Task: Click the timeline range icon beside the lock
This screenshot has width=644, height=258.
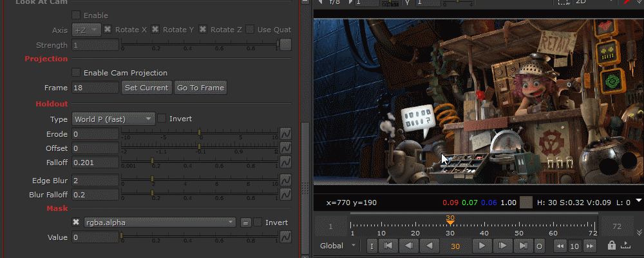Action: point(625,245)
